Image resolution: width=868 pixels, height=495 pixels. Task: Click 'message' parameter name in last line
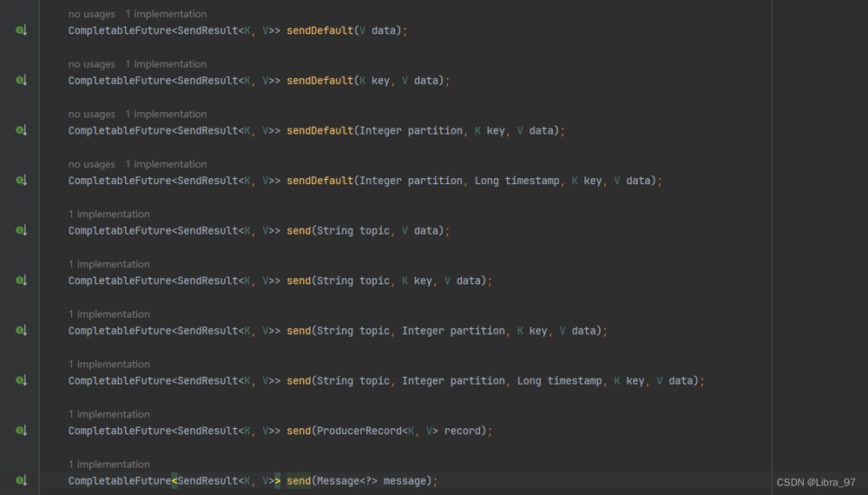point(404,480)
